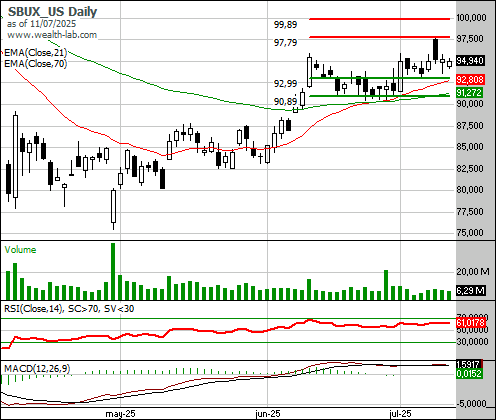Click the 92,99 support level label
496x420 pixels.
point(285,83)
